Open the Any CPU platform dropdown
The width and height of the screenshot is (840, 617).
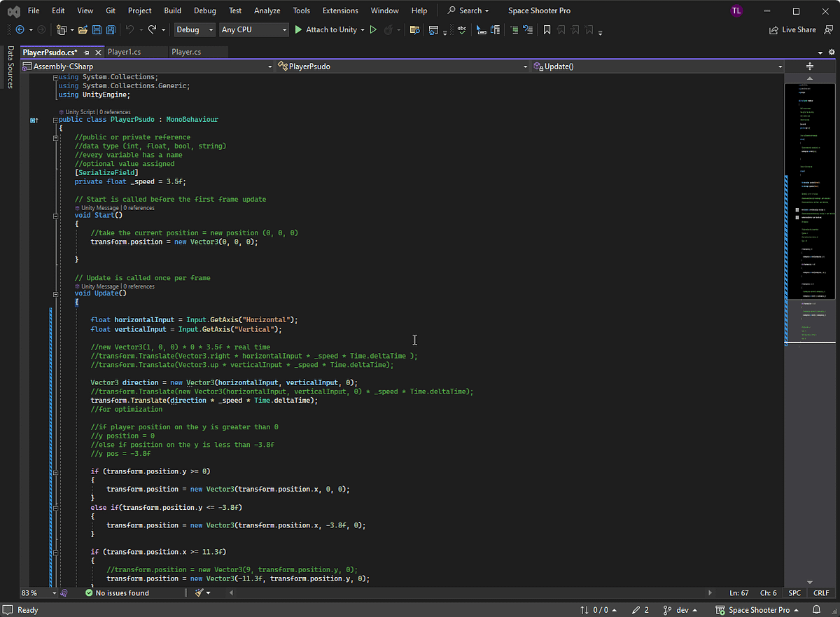click(253, 29)
